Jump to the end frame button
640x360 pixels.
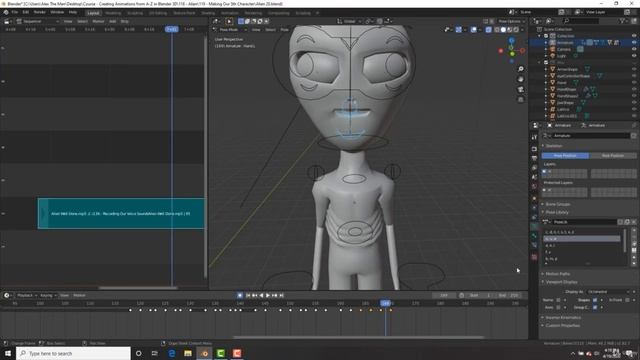pos(281,296)
